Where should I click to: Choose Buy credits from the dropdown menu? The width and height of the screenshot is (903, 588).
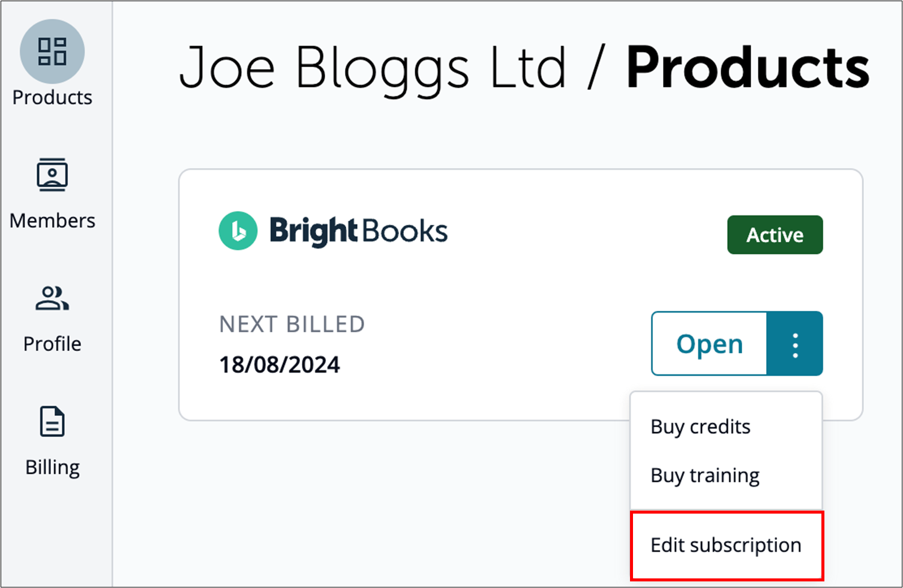700,427
